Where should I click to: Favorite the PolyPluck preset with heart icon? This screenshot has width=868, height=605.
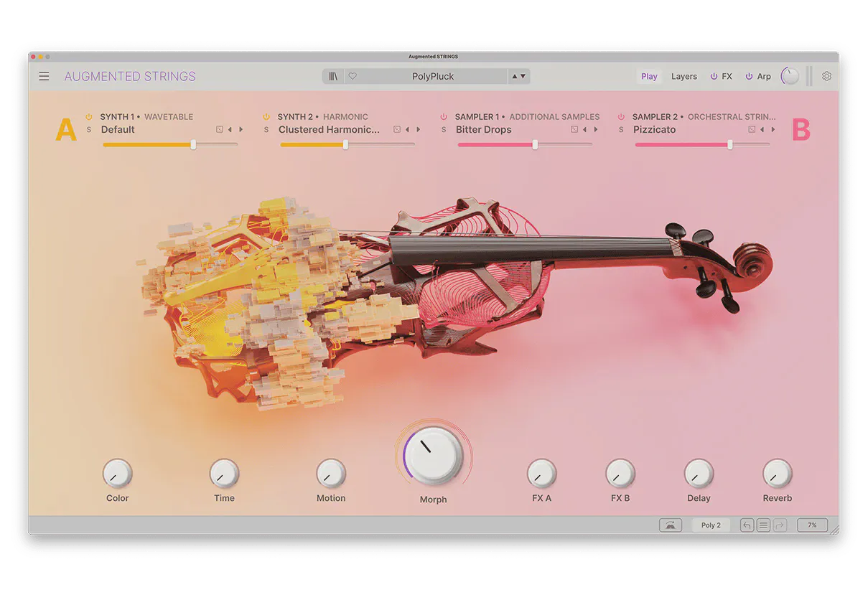(353, 76)
